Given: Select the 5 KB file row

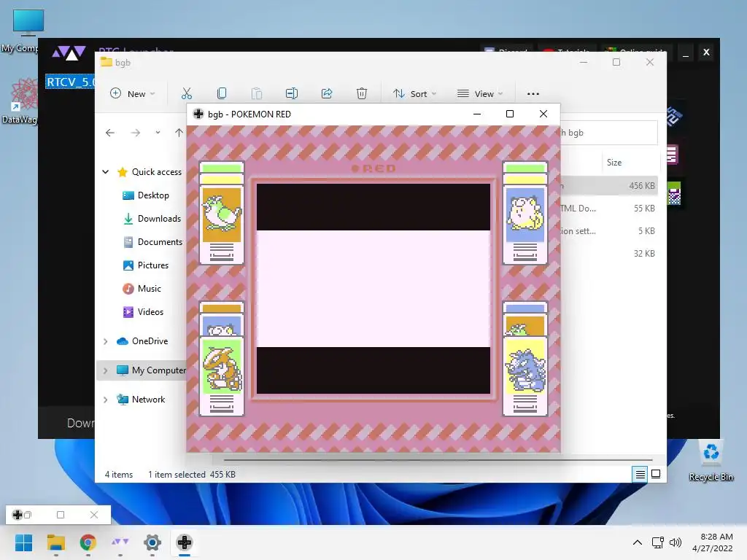Looking at the screenshot, I should (609, 231).
